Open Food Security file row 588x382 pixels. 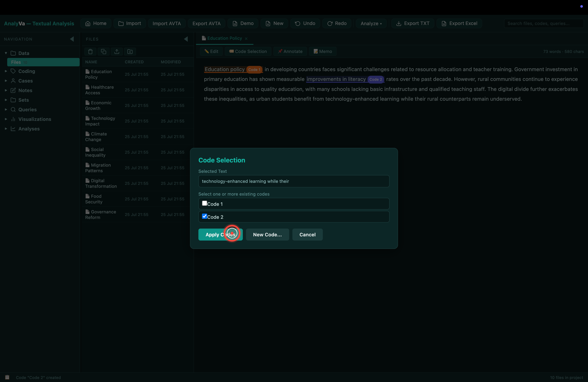point(137,199)
